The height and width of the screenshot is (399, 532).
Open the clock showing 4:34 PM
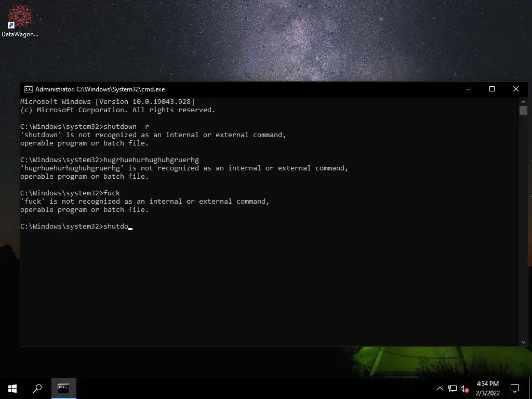(x=487, y=389)
